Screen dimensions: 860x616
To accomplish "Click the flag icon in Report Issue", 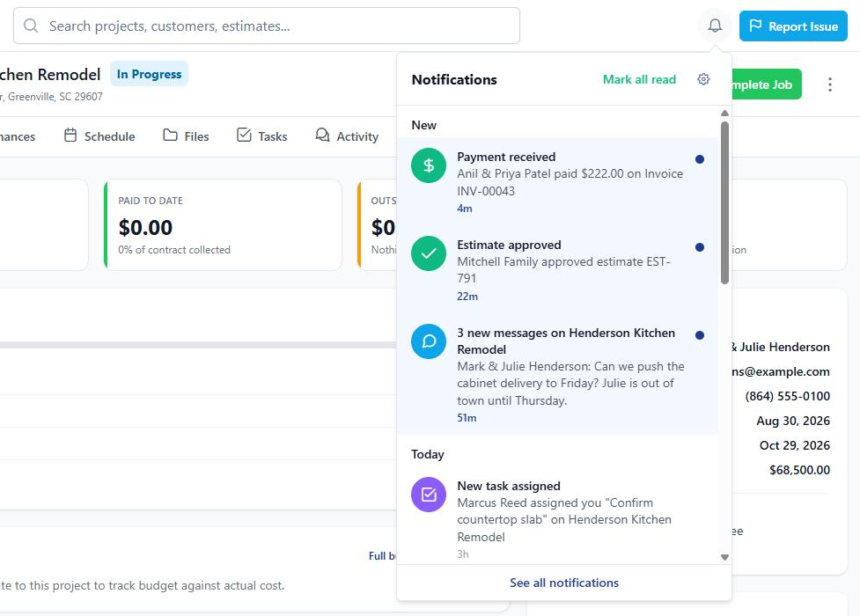I will pos(755,26).
